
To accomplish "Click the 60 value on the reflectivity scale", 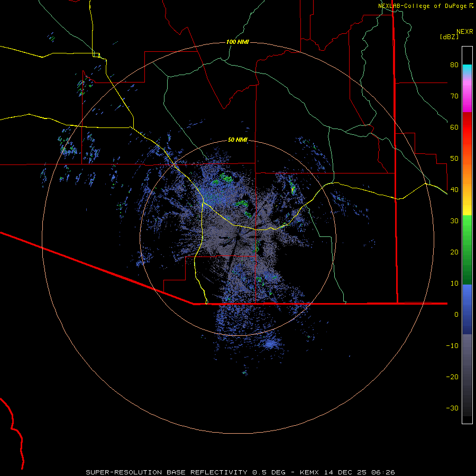I will click(x=454, y=127).
